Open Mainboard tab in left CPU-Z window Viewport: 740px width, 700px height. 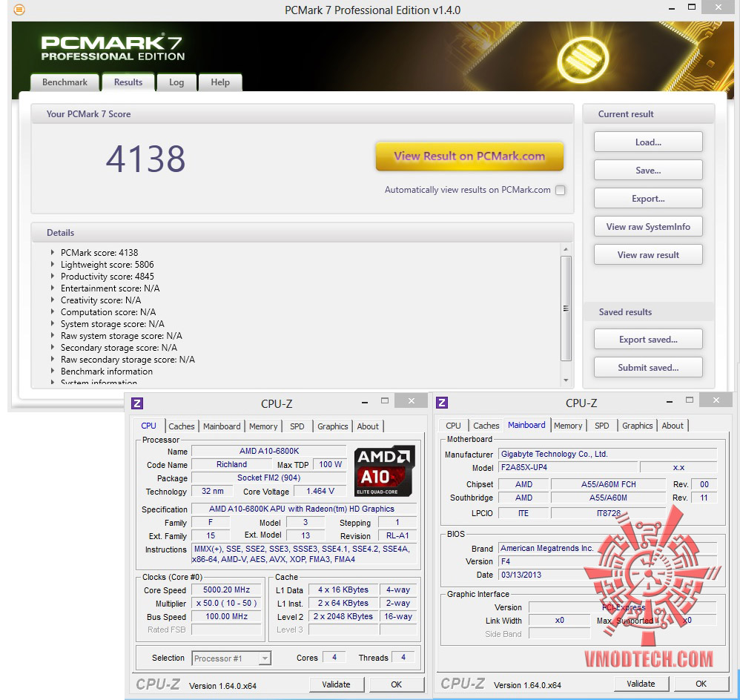(222, 426)
